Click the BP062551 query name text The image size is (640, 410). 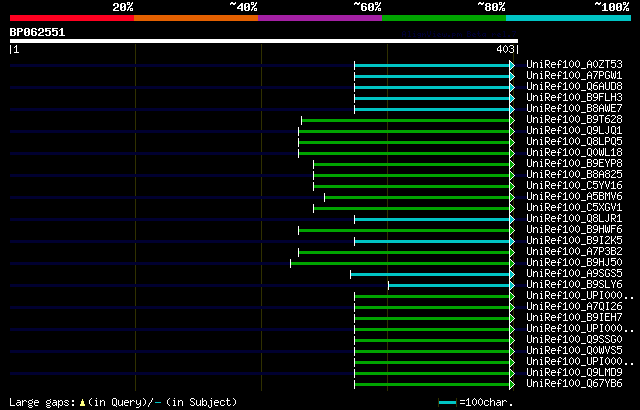point(37,32)
